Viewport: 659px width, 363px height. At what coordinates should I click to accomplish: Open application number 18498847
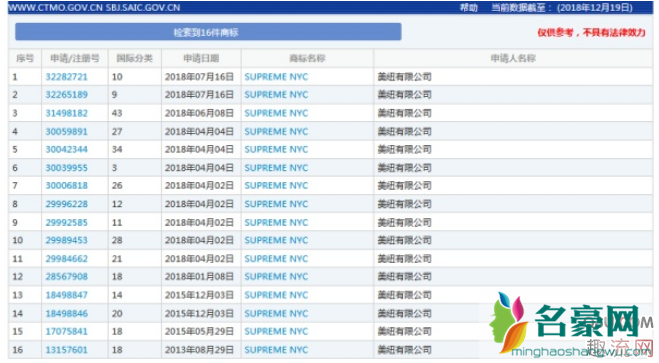point(66,295)
